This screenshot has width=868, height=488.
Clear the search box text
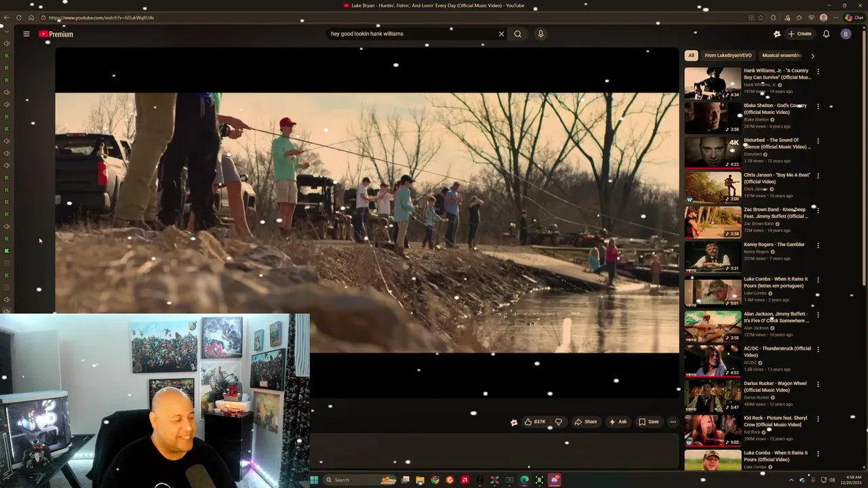click(502, 34)
